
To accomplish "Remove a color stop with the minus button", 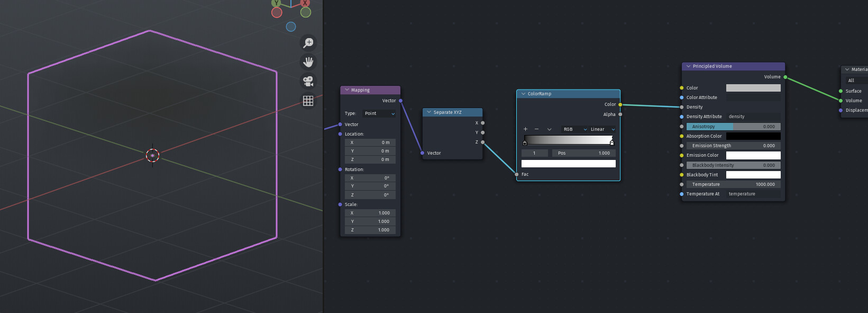I will pos(536,129).
